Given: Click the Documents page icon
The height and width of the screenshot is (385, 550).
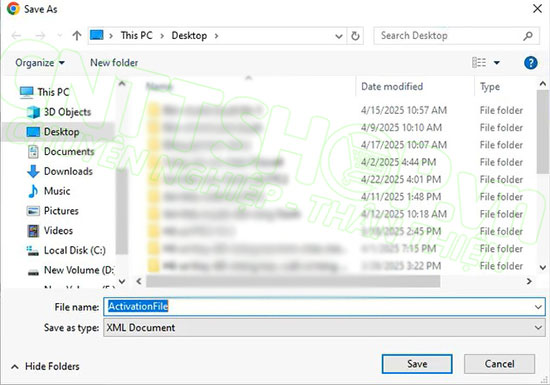Looking at the screenshot, I should click(x=33, y=152).
